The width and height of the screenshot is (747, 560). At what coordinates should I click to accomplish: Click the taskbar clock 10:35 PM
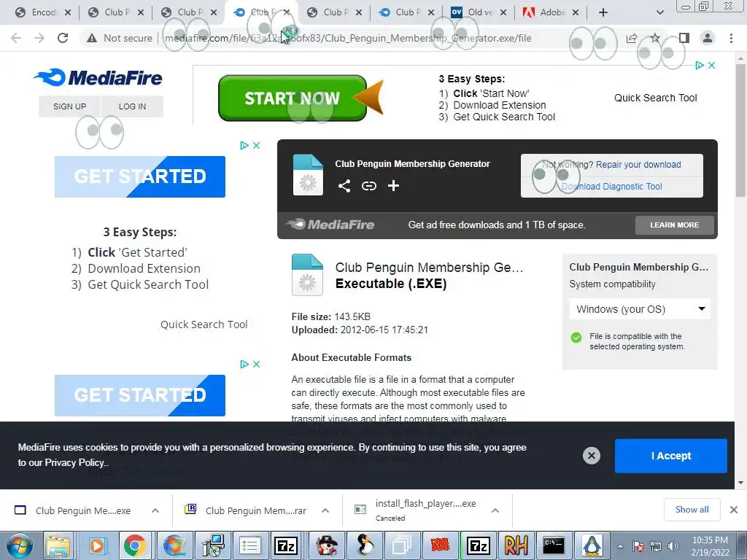tap(710, 546)
